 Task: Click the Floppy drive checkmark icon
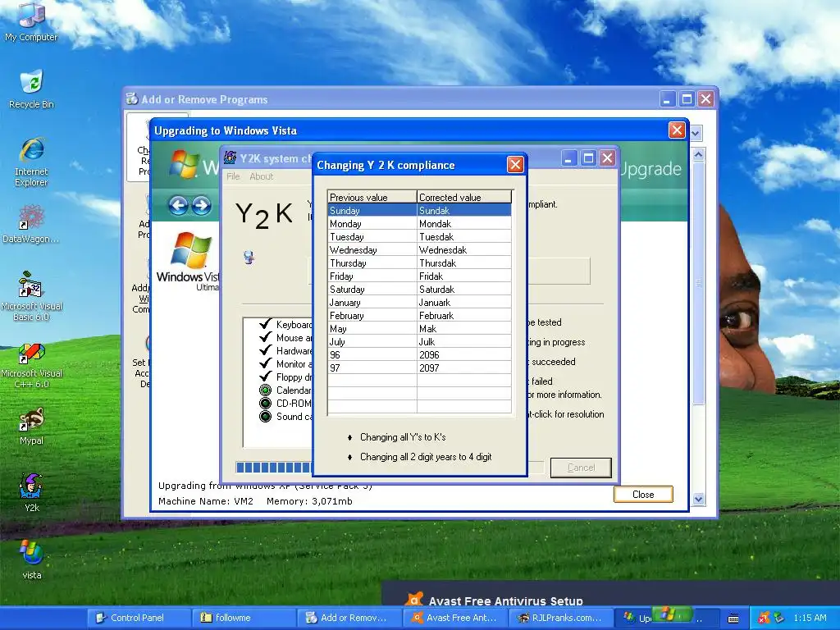coord(265,376)
